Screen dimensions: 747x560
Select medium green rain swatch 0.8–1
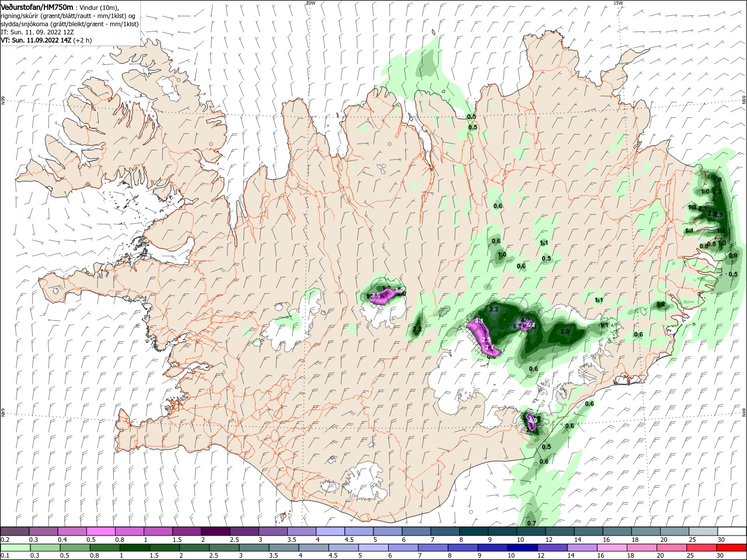point(104,547)
